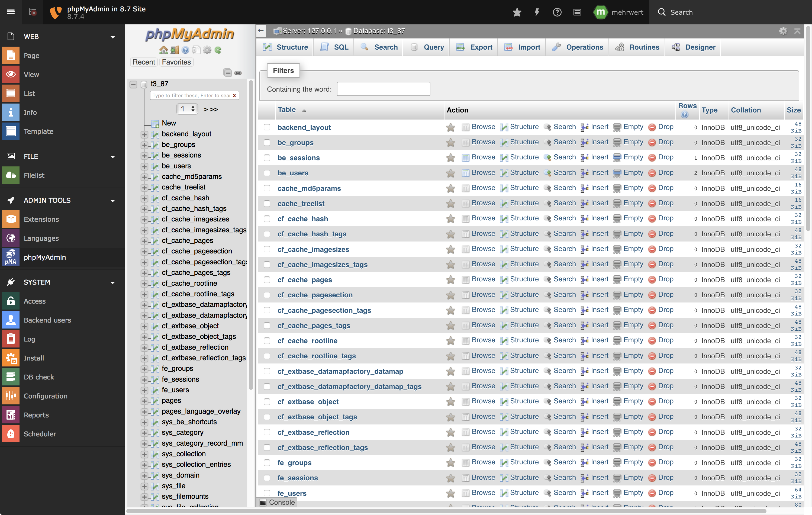Click the reload navigation panel icon

(218, 50)
